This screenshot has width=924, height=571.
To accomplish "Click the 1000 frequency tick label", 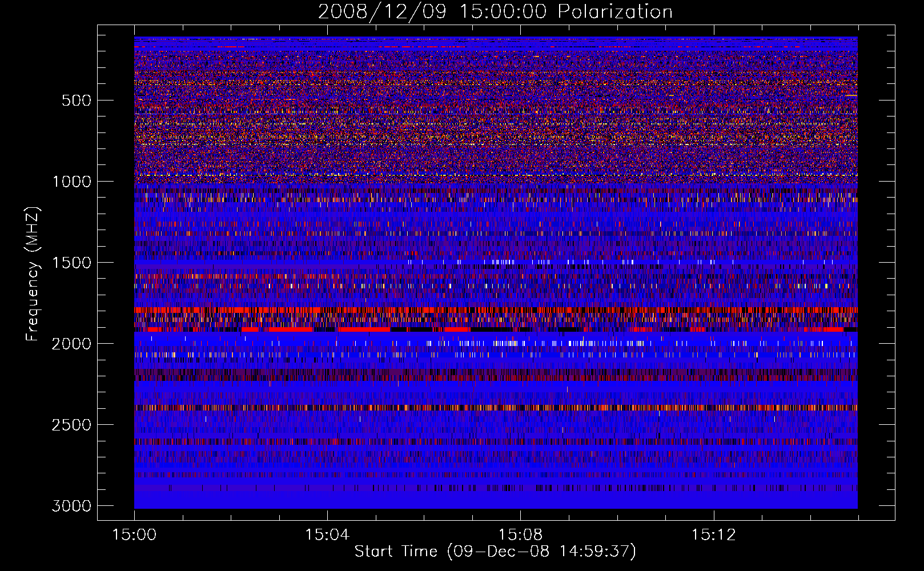I will click(x=71, y=182).
